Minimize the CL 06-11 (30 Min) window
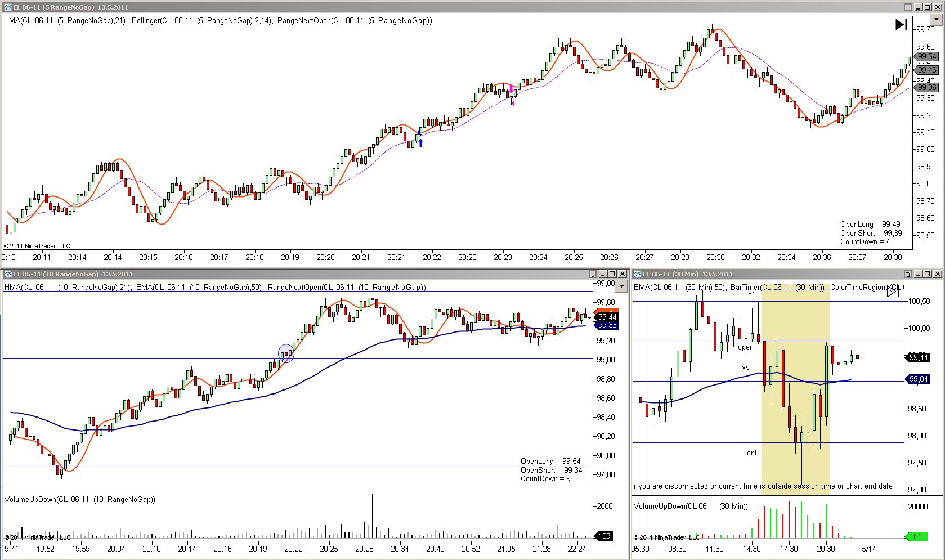The image size is (945, 560). (x=919, y=274)
